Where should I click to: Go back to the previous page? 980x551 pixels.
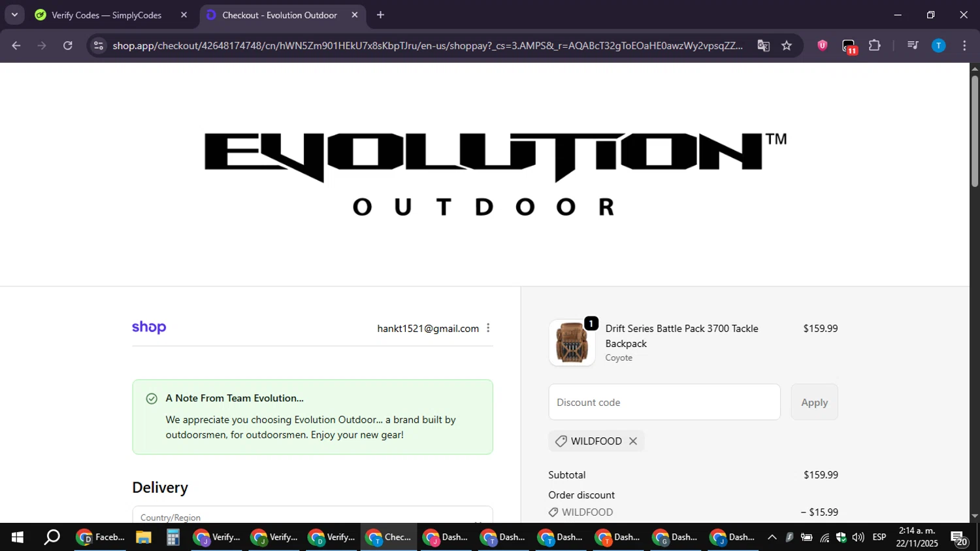tap(16, 46)
